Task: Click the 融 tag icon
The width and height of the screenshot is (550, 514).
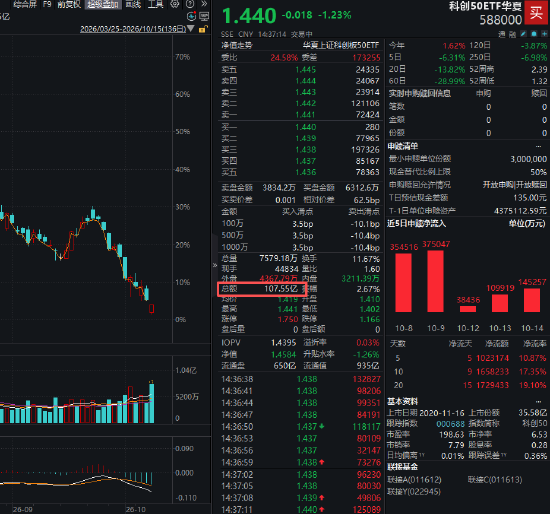Action: 512,34
